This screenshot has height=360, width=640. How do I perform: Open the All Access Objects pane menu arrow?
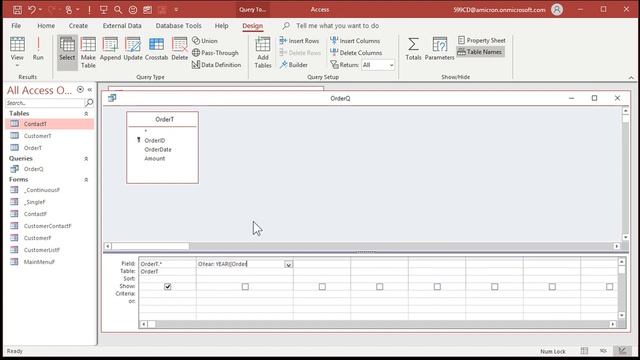[x=80, y=89]
